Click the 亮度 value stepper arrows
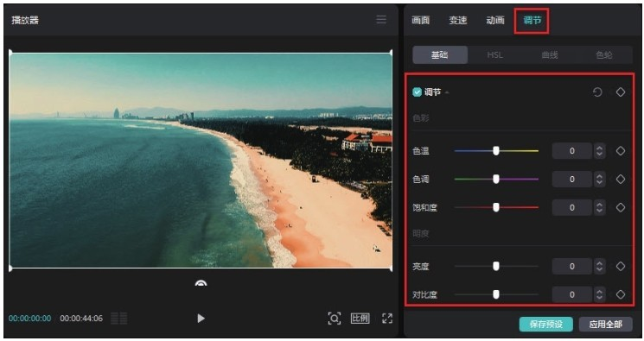The image size is (644, 341). 599,266
